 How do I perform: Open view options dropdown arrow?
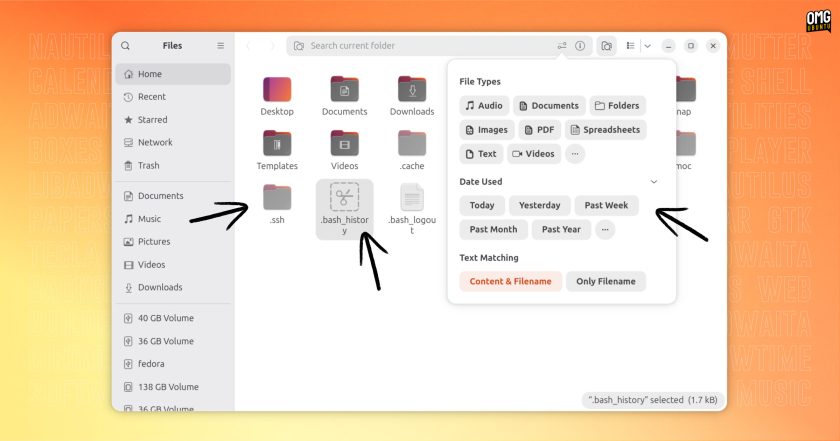pos(648,46)
